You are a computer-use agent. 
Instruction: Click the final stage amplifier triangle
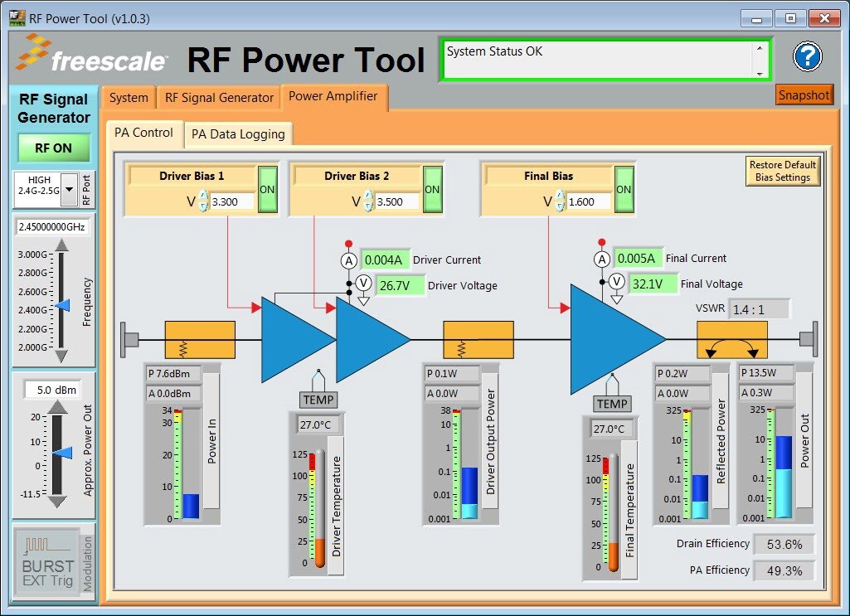coord(612,338)
